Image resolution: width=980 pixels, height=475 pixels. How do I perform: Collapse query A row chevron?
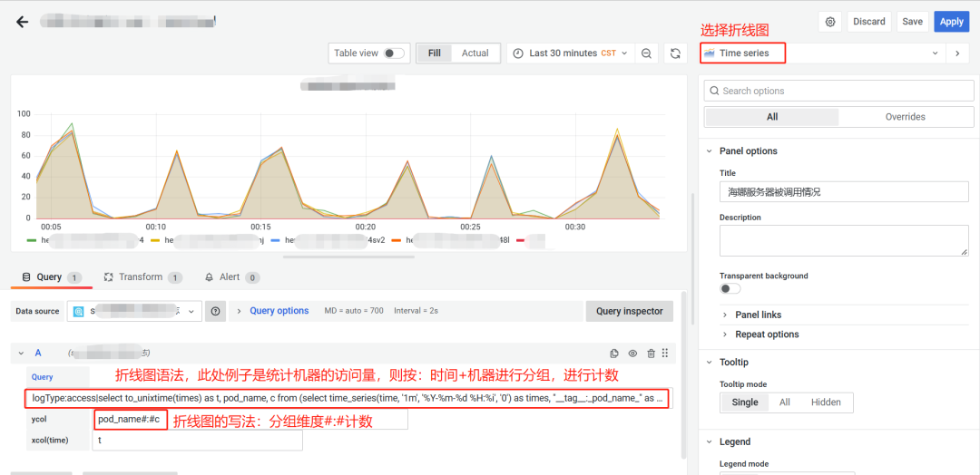[21, 354]
